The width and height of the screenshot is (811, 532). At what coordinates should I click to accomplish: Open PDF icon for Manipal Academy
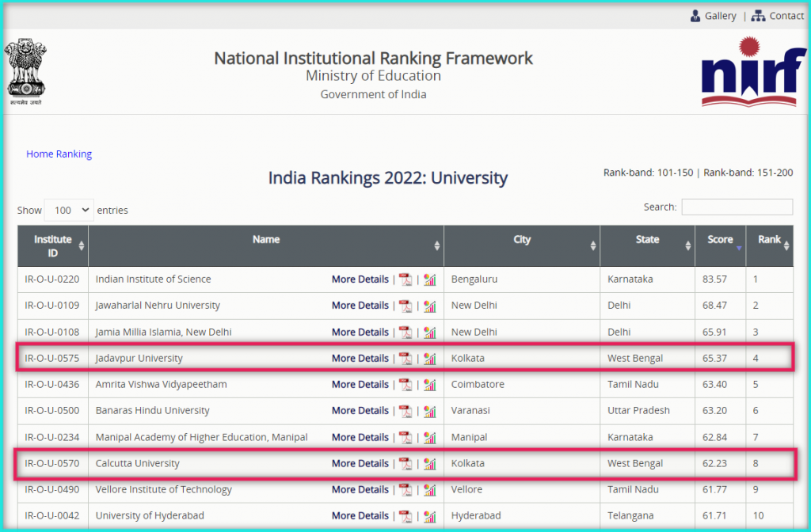coord(405,437)
